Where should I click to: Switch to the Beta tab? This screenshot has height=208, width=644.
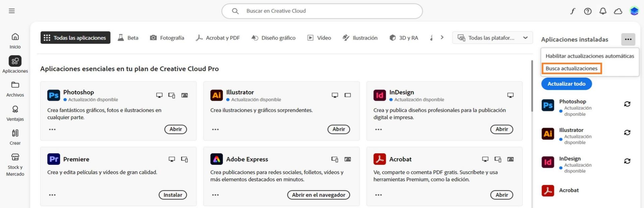(x=128, y=38)
